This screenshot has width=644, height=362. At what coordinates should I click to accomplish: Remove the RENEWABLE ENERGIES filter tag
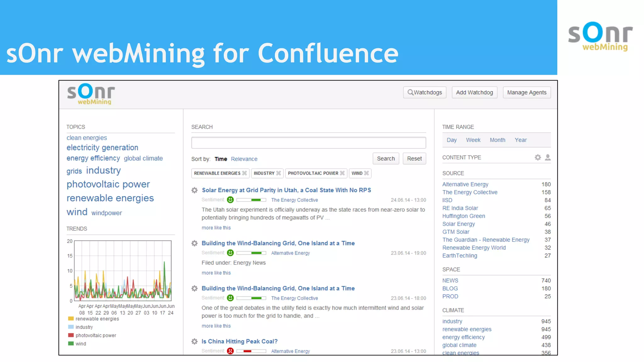pyautogui.click(x=244, y=173)
